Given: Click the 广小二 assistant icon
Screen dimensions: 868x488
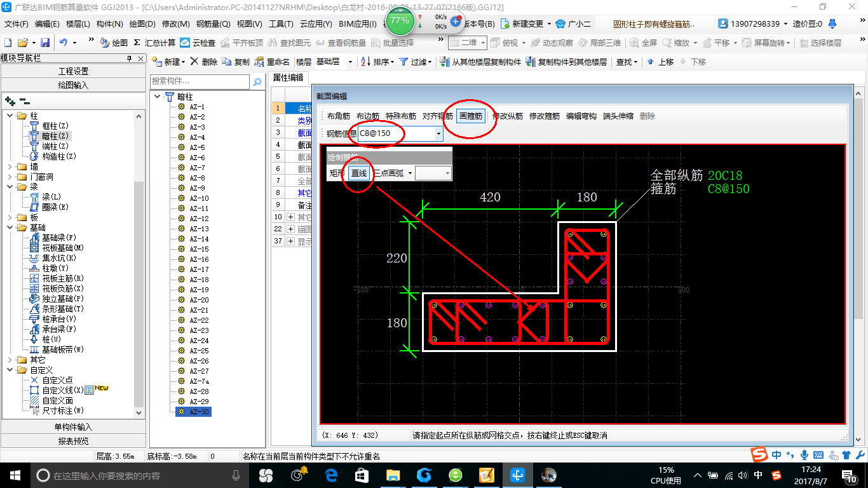Looking at the screenshot, I should (x=573, y=24).
